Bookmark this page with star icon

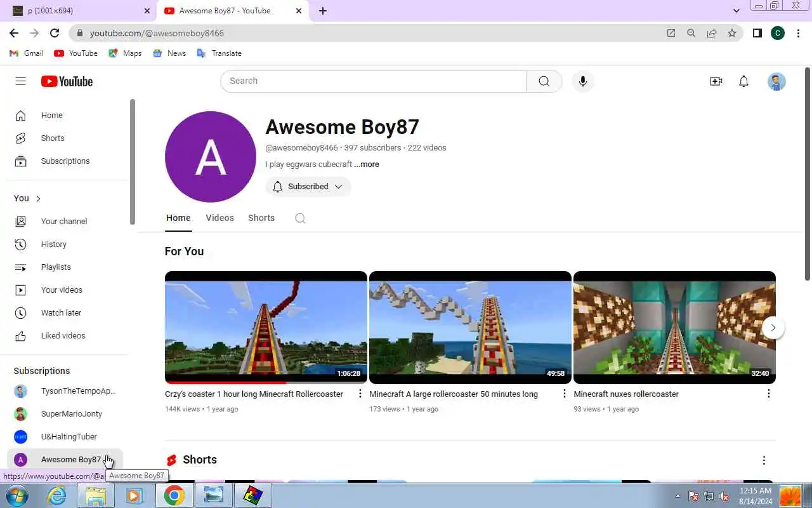[x=732, y=33]
